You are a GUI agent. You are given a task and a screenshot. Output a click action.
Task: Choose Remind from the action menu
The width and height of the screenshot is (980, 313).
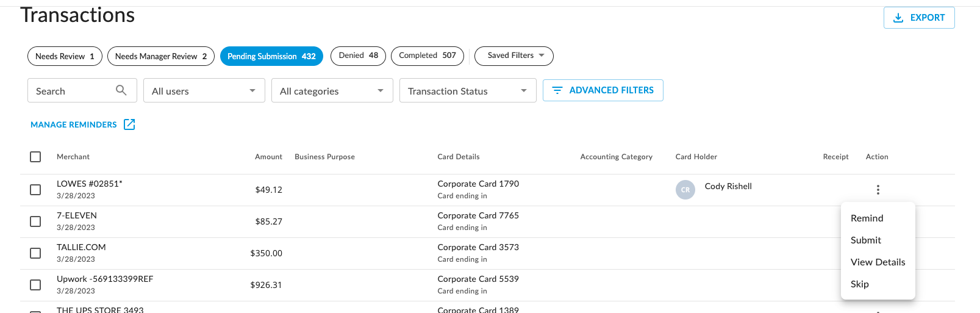click(x=867, y=218)
